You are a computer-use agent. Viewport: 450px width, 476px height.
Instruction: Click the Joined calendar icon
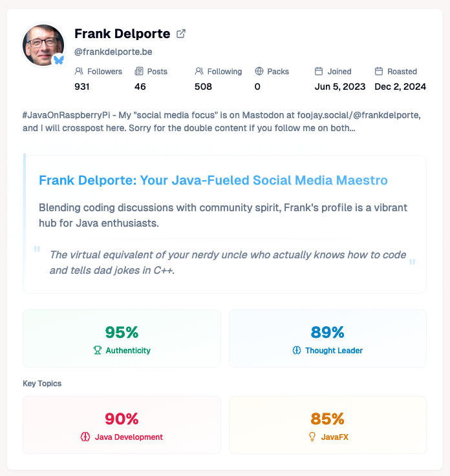click(319, 72)
